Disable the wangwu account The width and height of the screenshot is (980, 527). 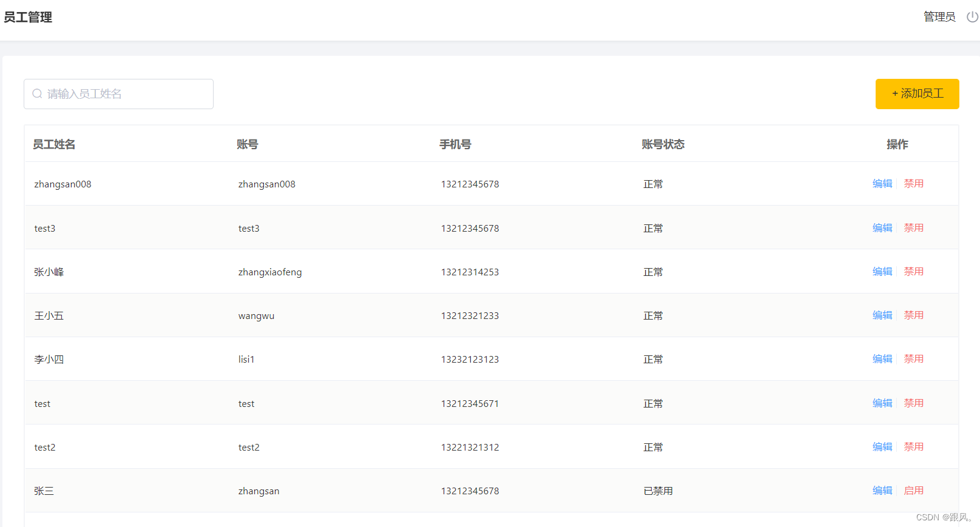pyautogui.click(x=914, y=315)
